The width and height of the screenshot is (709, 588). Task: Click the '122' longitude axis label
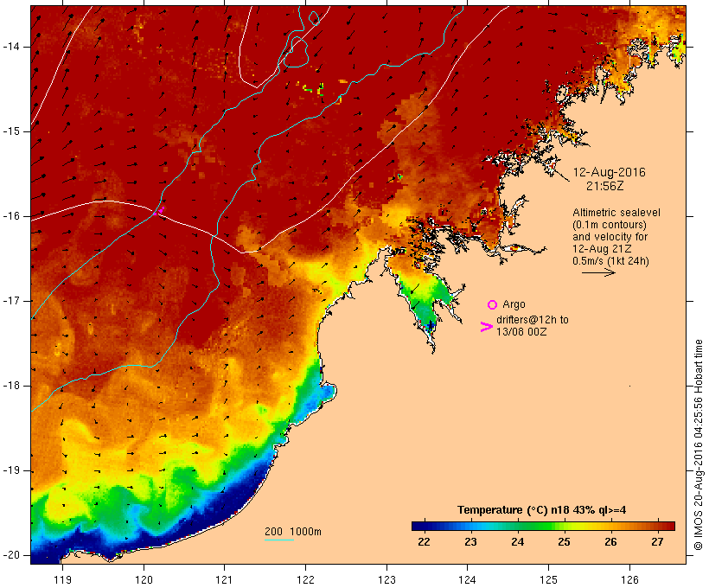point(306,580)
